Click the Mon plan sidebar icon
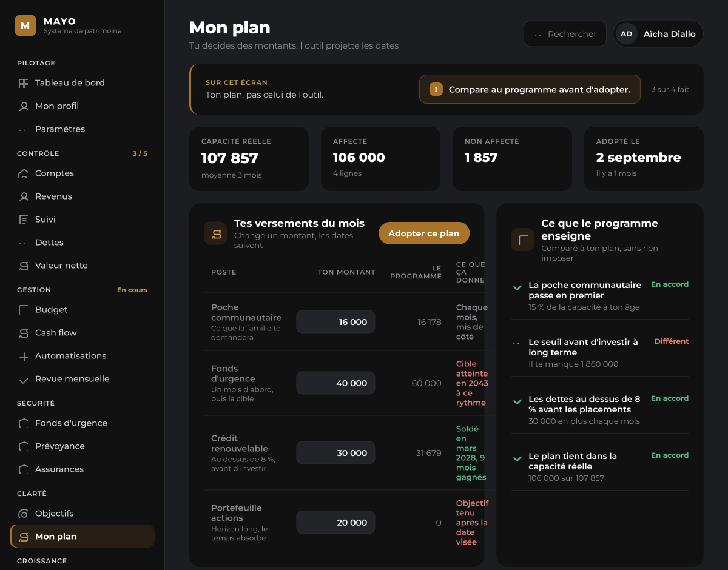The width and height of the screenshot is (728, 570). 24,537
